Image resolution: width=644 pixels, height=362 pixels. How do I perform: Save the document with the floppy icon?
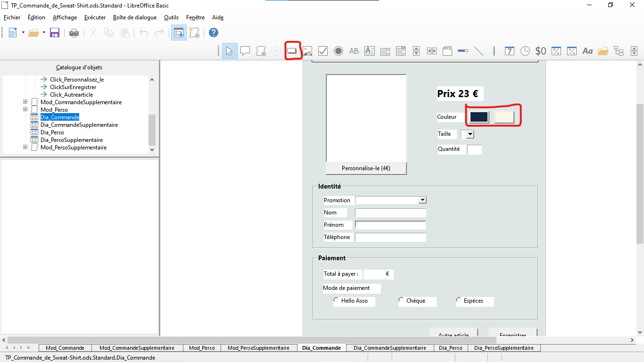pyautogui.click(x=55, y=33)
